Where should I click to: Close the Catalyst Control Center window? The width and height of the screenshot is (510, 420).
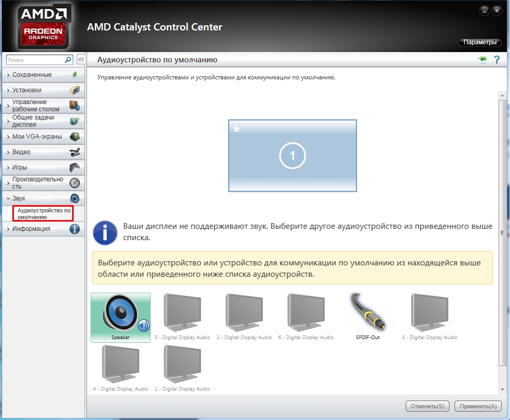click(x=497, y=11)
